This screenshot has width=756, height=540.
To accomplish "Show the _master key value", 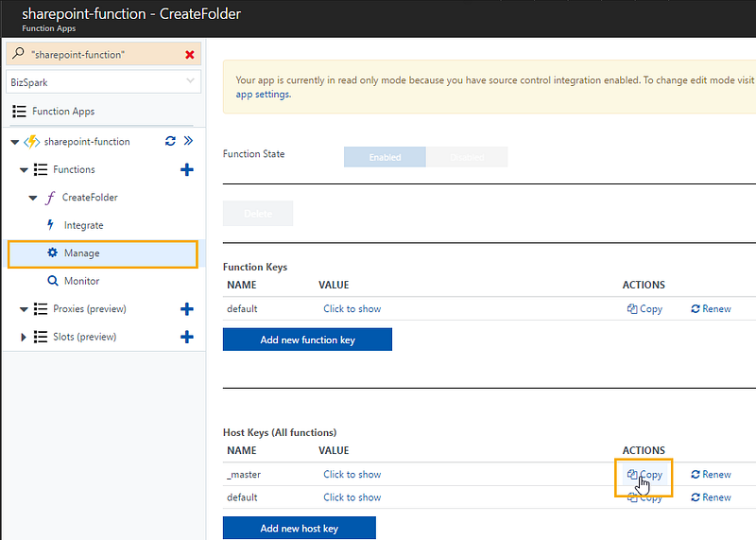I will (x=352, y=475).
